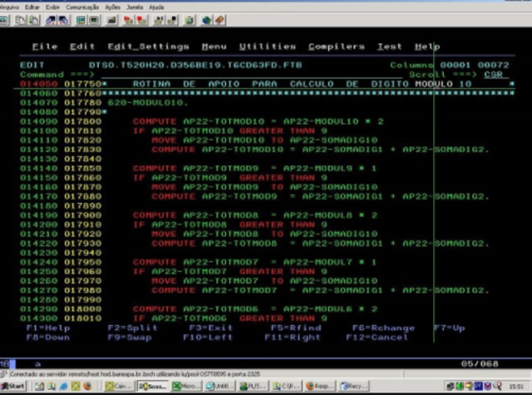
Task: Select Menu in the ISPF action bar
Action: 214,47
